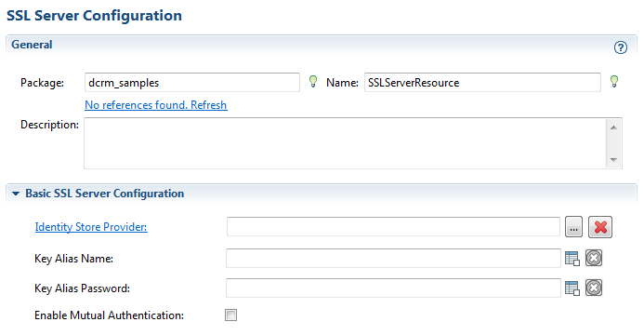Click the No references found. Refresh link
The height and width of the screenshot is (335, 644).
pyautogui.click(x=156, y=105)
